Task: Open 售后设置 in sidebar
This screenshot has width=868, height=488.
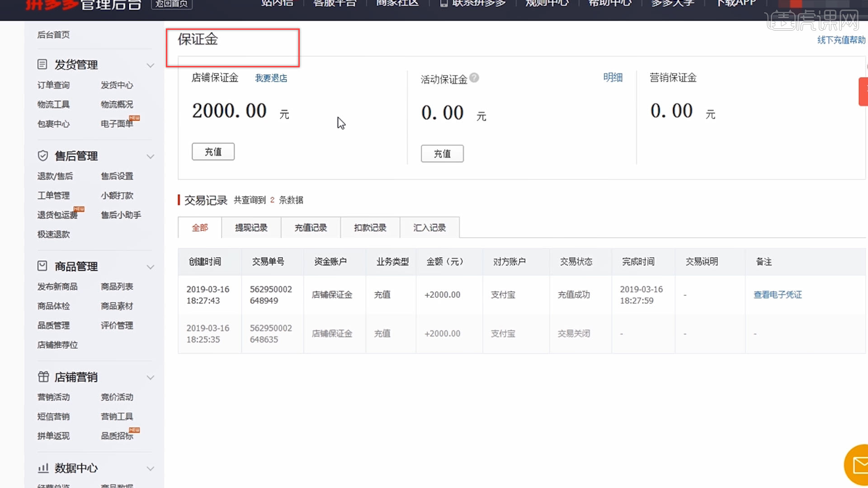Action: 117,176
